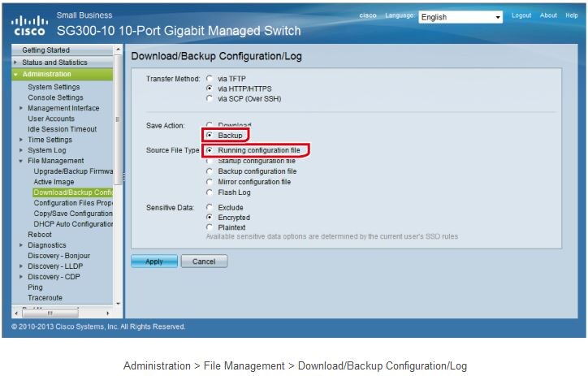This screenshot has width=588, height=376.
Task: Set Sensitive Data to Plaintext
Action: (x=210, y=228)
